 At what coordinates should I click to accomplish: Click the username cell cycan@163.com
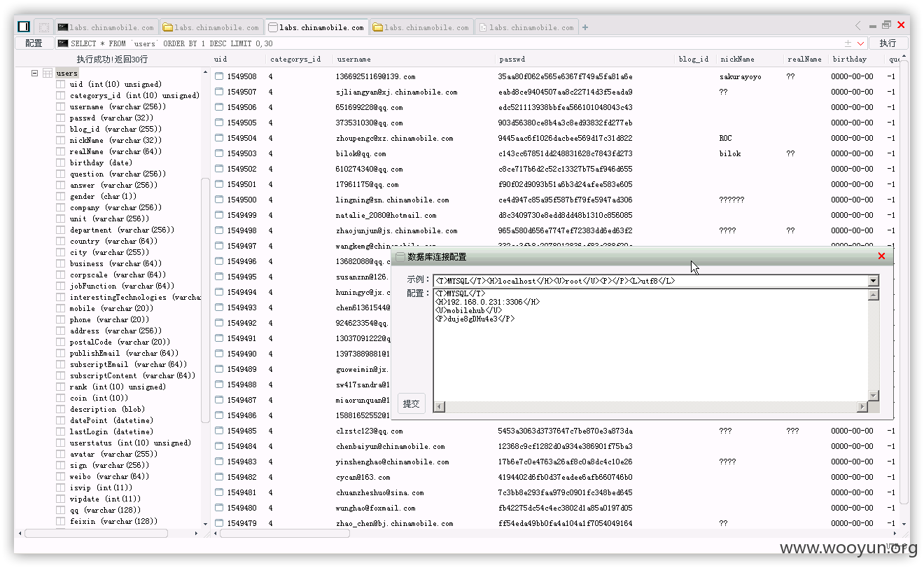363,477
